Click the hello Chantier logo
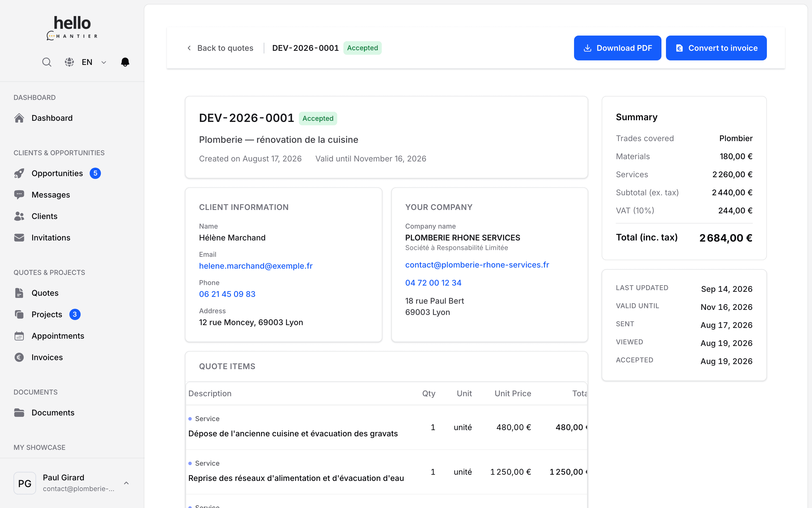Screen dimensions: 812x508 [x=72, y=28]
